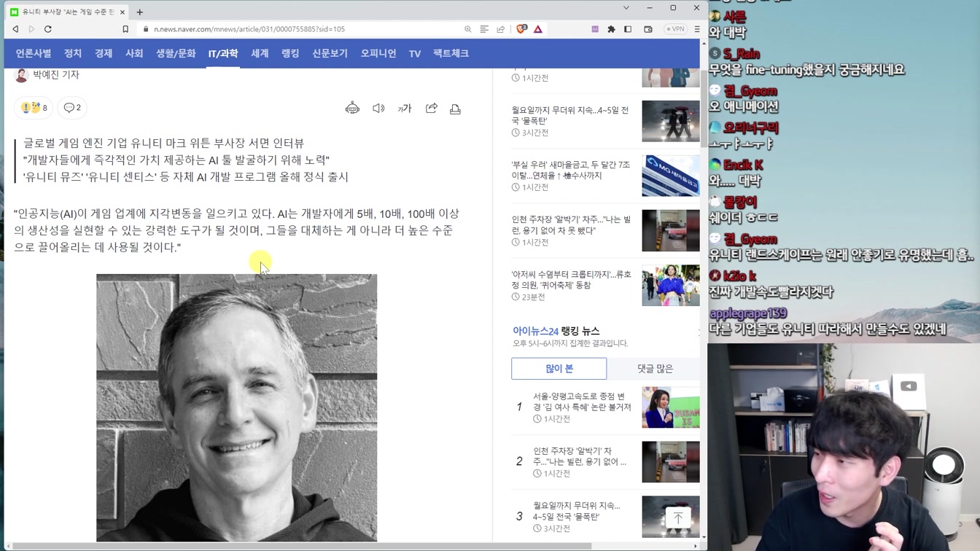Open the 아저씨 수영부터 크롭티까지 headline
Image resolution: width=980 pixels, height=551 pixels.
pos(571,280)
